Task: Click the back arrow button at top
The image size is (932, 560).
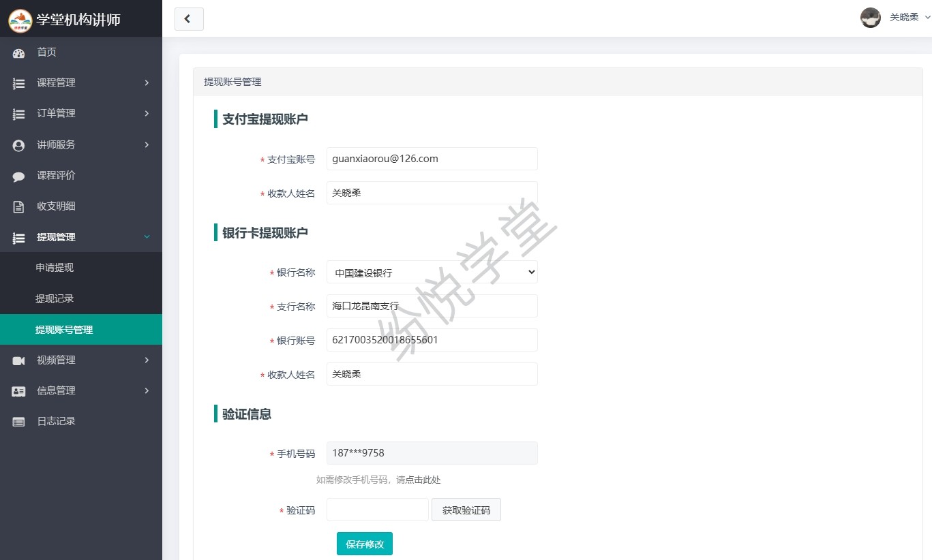Action: (x=189, y=19)
